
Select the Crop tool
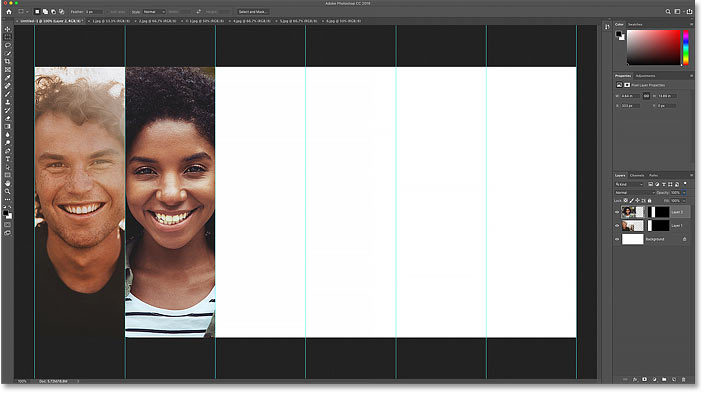(8, 61)
